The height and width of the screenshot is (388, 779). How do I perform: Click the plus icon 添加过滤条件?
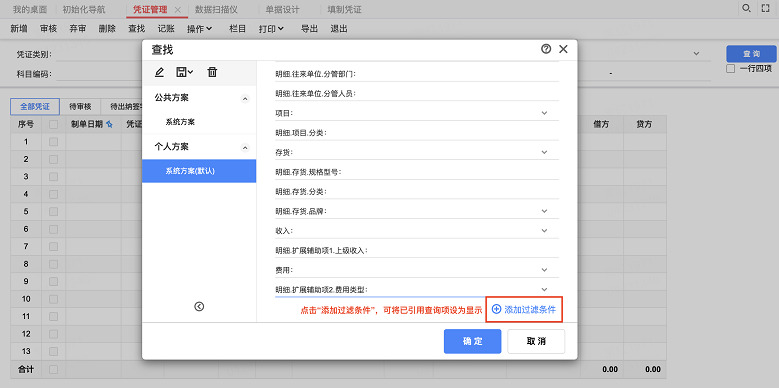pos(496,309)
